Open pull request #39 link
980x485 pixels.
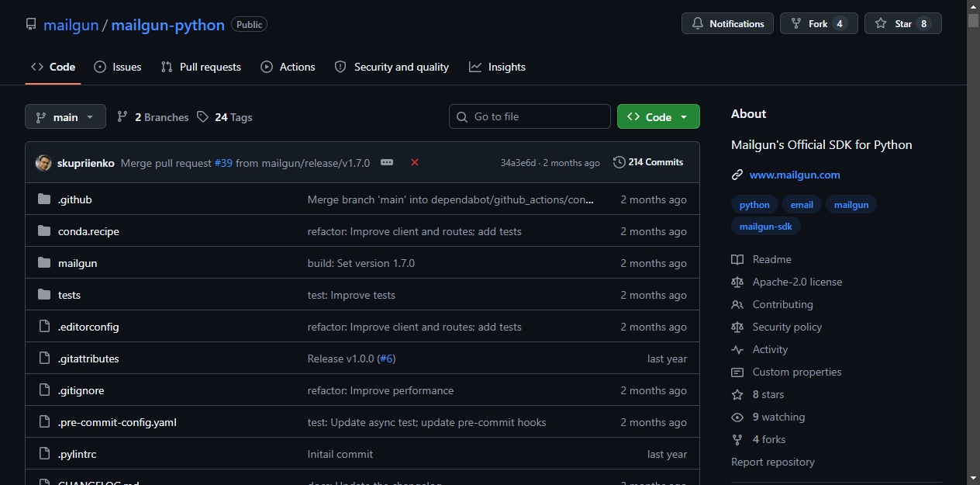pos(223,163)
